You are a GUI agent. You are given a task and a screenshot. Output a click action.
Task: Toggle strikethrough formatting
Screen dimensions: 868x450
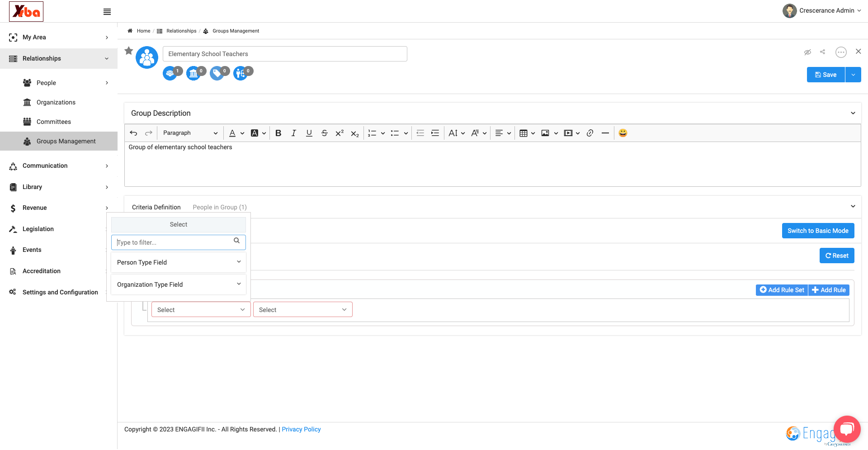point(325,133)
